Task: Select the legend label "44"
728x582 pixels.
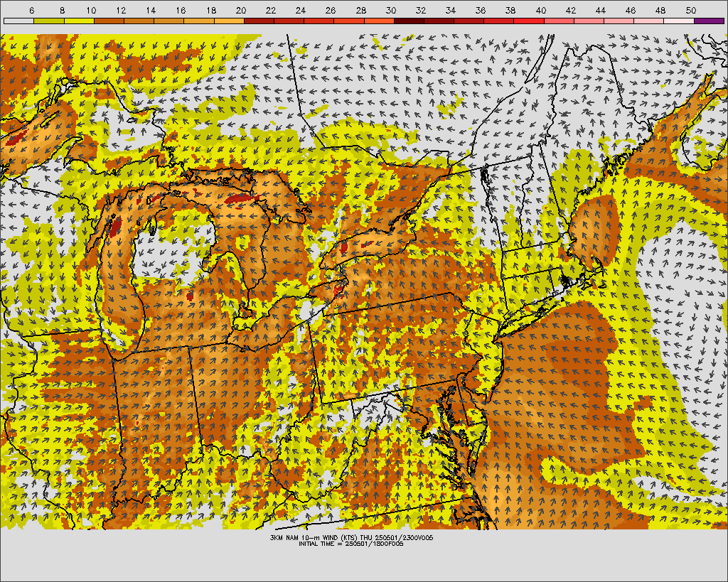Action: (600, 10)
